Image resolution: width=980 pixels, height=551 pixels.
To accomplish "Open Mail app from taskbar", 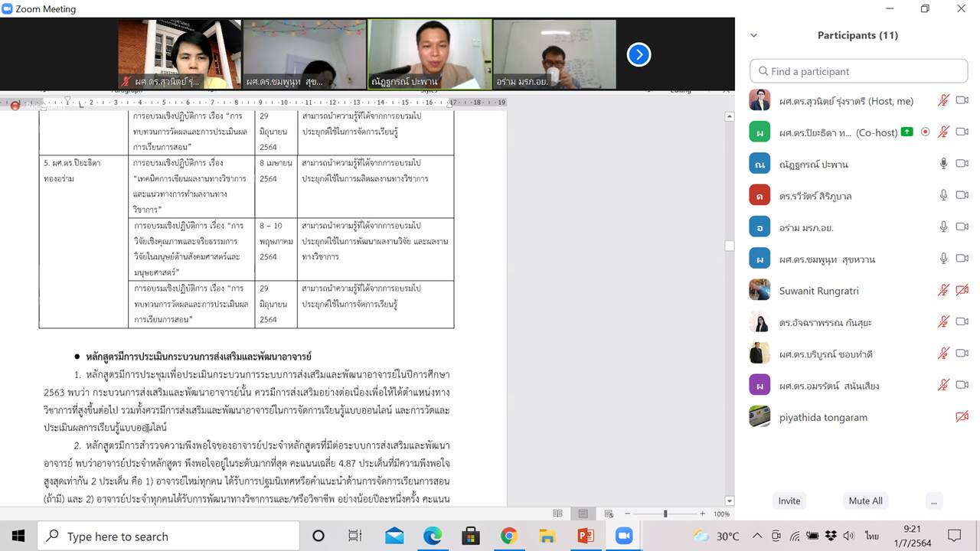I will [394, 536].
